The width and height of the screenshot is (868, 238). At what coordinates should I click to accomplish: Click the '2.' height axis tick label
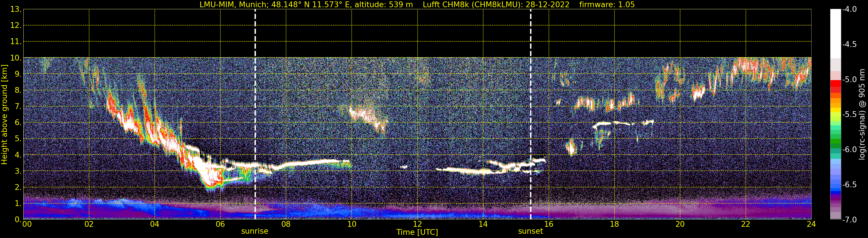coord(18,188)
